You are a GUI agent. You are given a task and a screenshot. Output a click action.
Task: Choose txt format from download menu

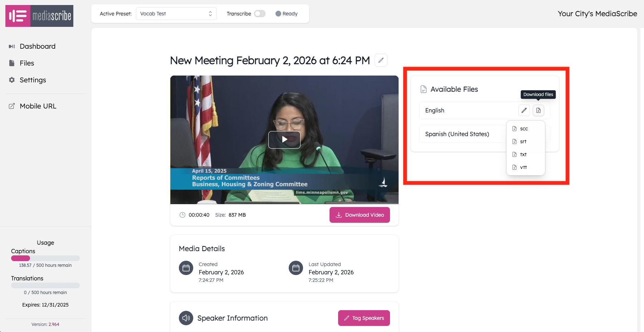(x=523, y=154)
